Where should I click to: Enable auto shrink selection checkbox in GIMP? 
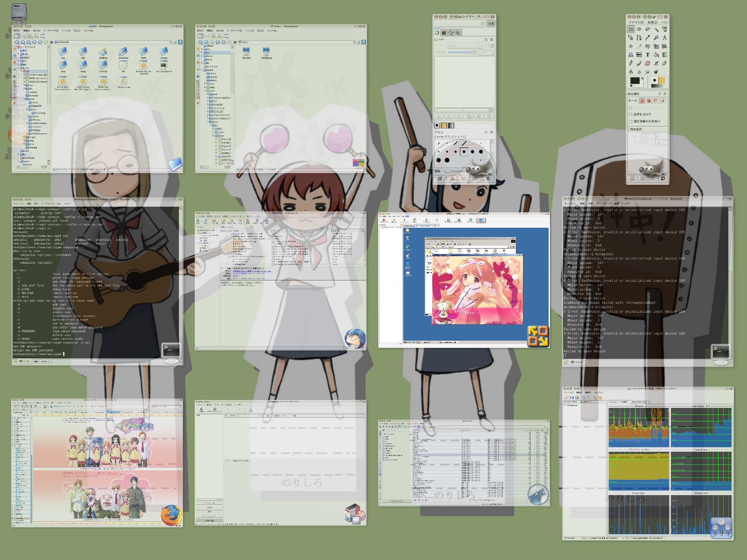point(631,121)
